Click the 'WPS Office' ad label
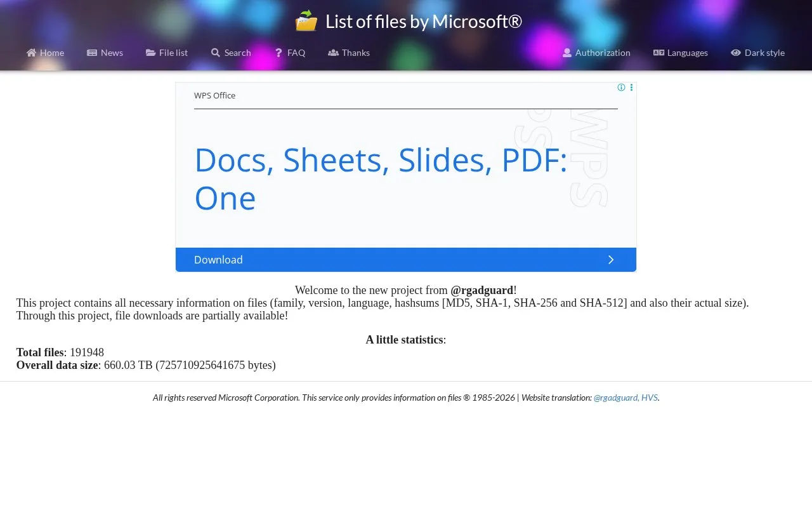812x508 pixels. point(214,95)
